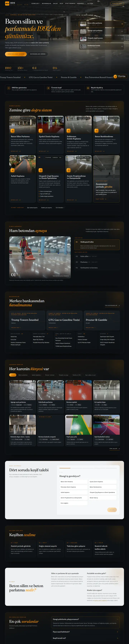This screenshot has height=644, width=129.
Task: Open the İletişim nav item
Action: (x=90, y=4)
